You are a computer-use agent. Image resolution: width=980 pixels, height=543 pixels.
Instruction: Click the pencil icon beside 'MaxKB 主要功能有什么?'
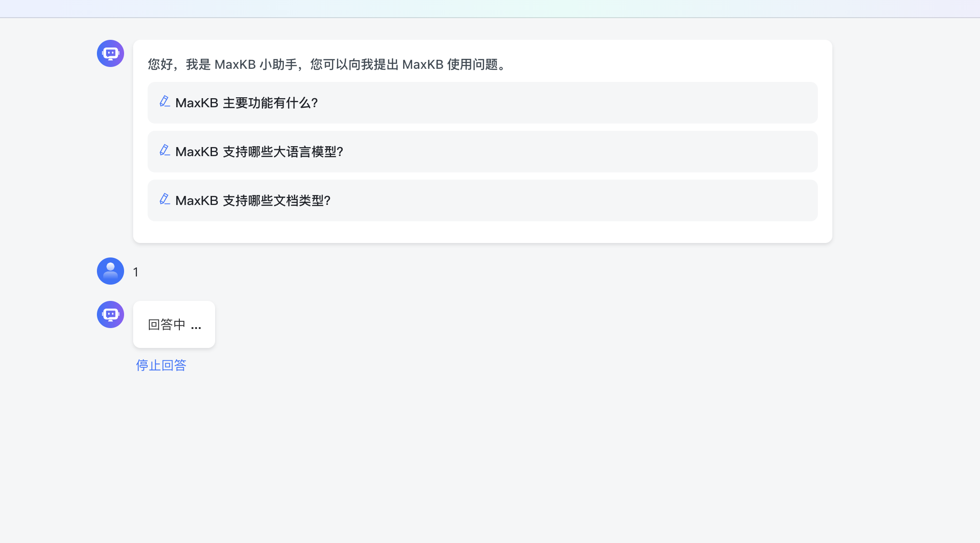pos(165,101)
